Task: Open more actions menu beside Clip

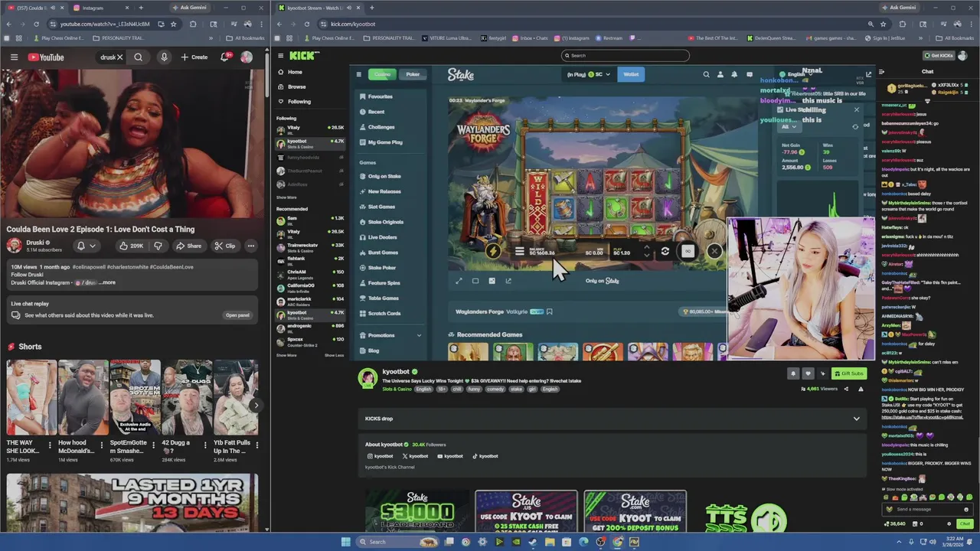Action: pos(250,246)
